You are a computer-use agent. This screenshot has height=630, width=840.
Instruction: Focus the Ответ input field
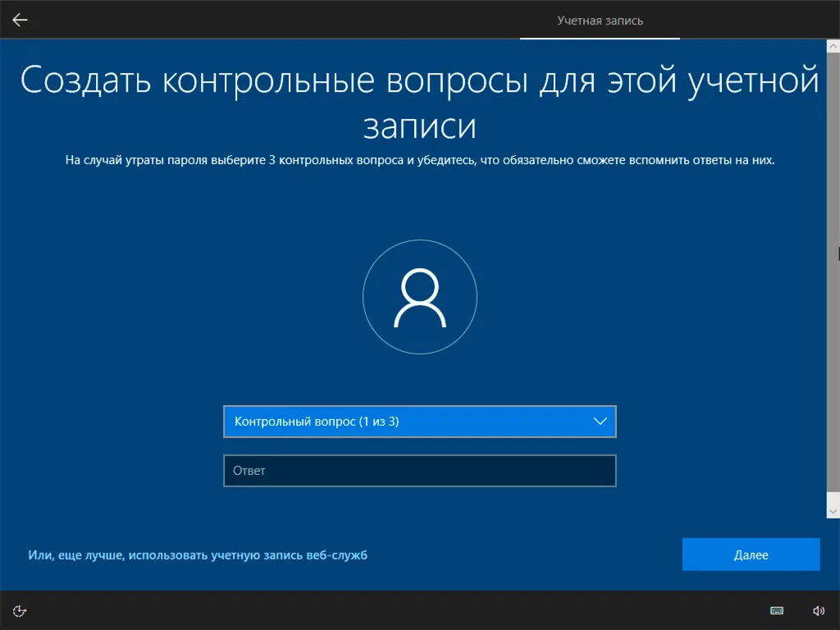click(x=420, y=470)
